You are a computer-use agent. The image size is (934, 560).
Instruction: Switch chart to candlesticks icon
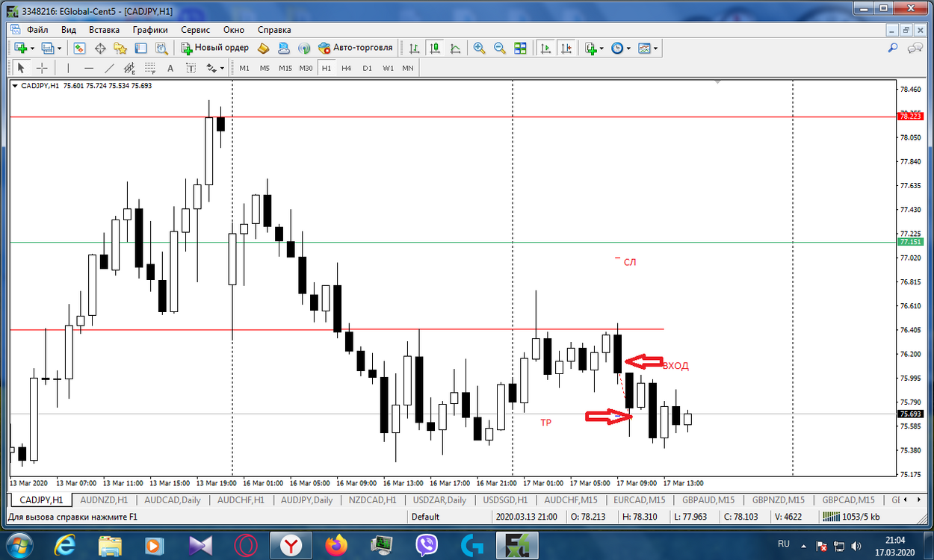(434, 48)
